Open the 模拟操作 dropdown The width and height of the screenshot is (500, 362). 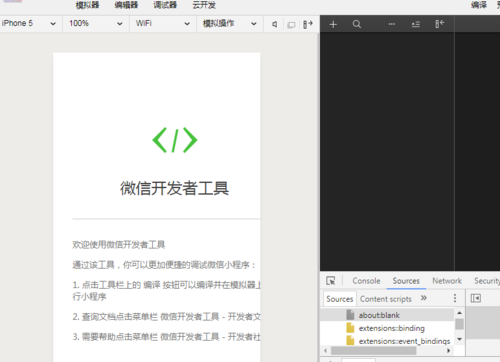pyautogui.click(x=230, y=24)
